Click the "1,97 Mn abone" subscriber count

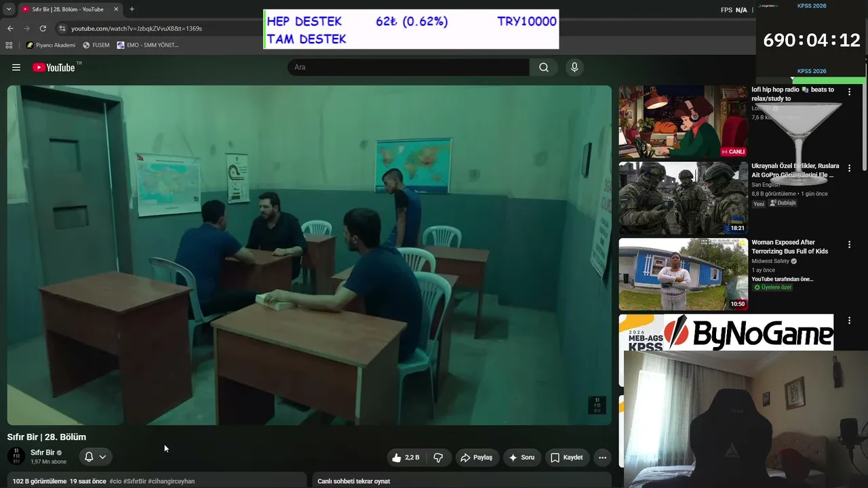(49, 462)
